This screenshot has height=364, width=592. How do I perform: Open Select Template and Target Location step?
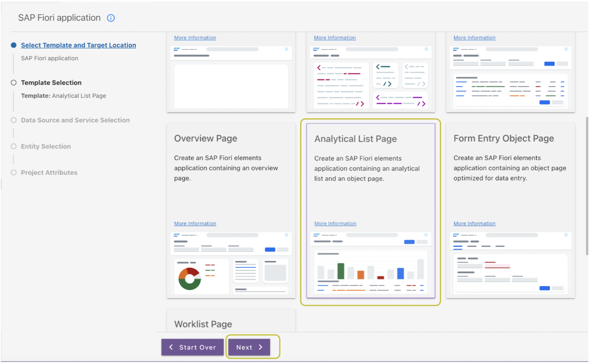[79, 45]
